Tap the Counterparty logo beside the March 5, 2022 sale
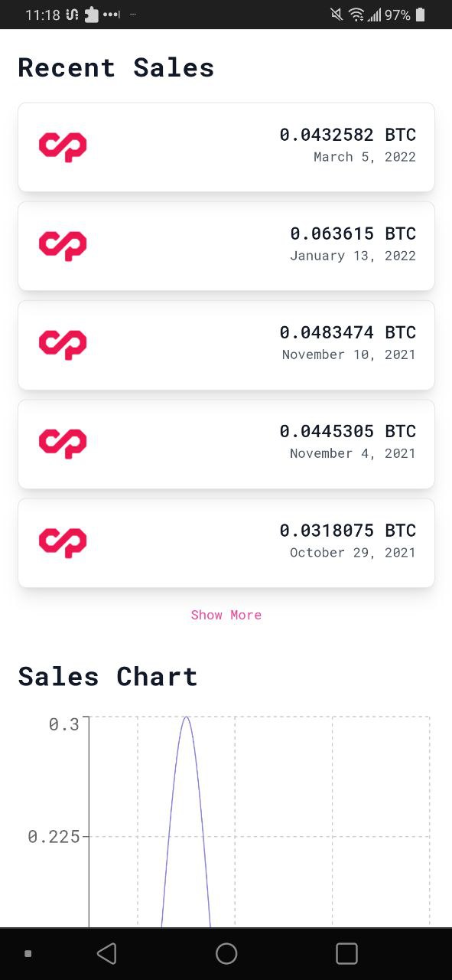 [x=63, y=146]
